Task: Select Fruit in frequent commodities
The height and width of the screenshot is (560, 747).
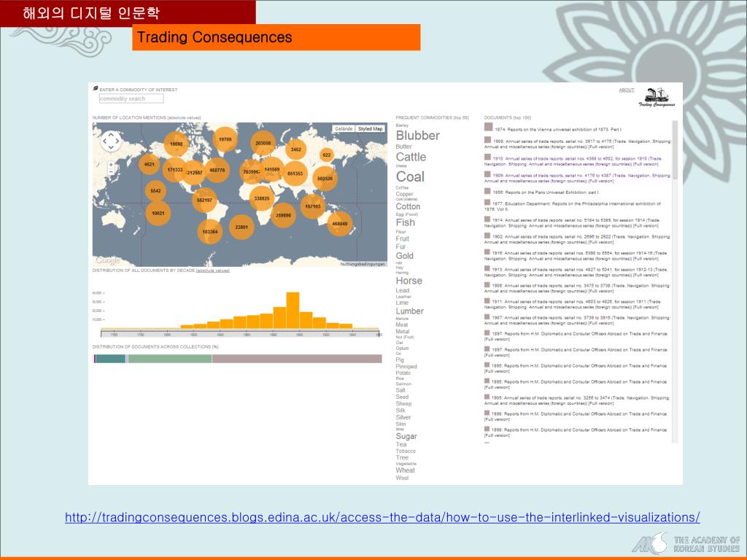Action: pyautogui.click(x=402, y=238)
